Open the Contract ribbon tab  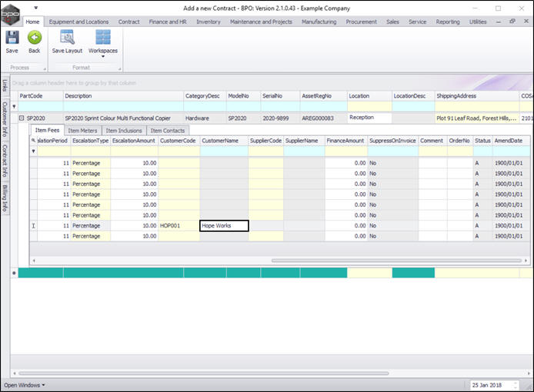tap(128, 22)
